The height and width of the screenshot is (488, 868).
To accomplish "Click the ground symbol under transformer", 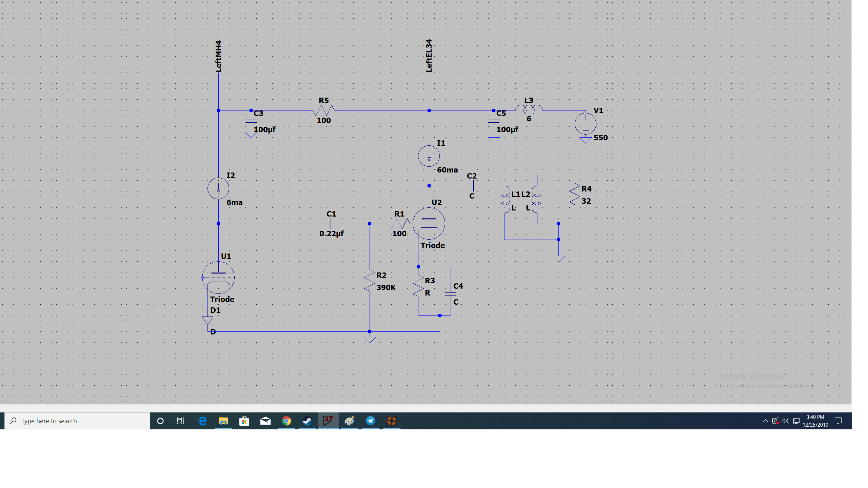I will (x=558, y=259).
